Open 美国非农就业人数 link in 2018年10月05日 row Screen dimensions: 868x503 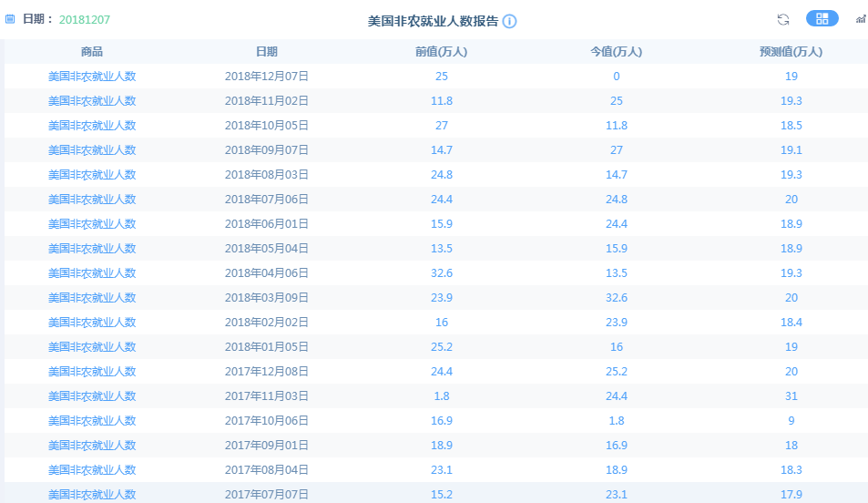(92, 125)
